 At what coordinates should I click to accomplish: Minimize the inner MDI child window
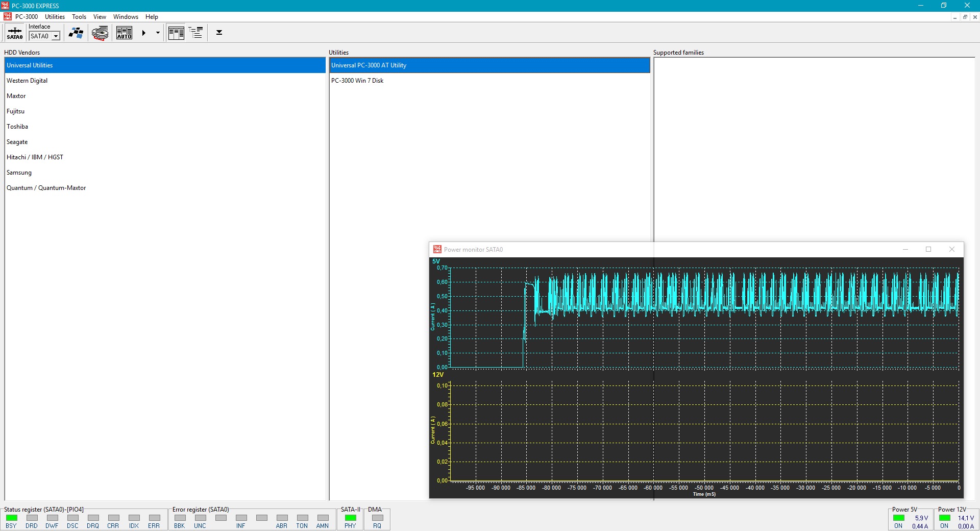tap(954, 17)
